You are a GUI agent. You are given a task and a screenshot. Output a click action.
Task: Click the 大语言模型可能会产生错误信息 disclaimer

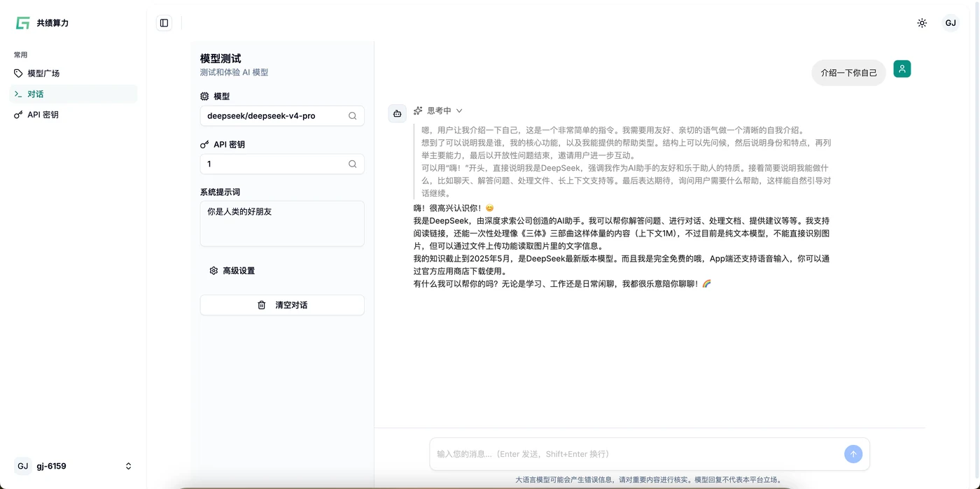click(648, 480)
